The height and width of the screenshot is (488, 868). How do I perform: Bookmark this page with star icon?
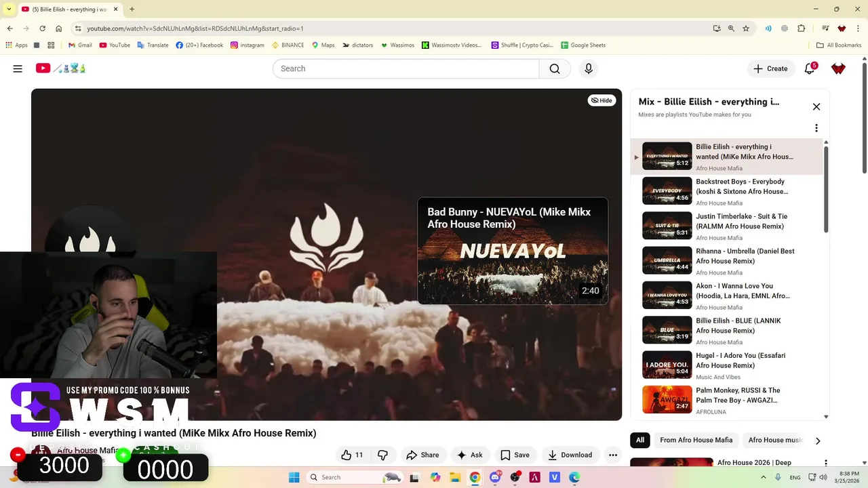tap(746, 28)
